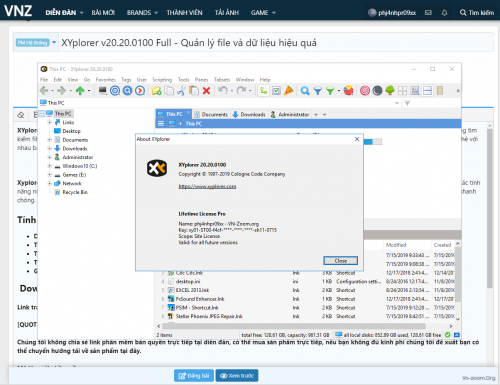Click the Back arrow in XYplorer toolbar
Image resolution: width=500 pixels, height=385 pixels.
tap(44, 90)
